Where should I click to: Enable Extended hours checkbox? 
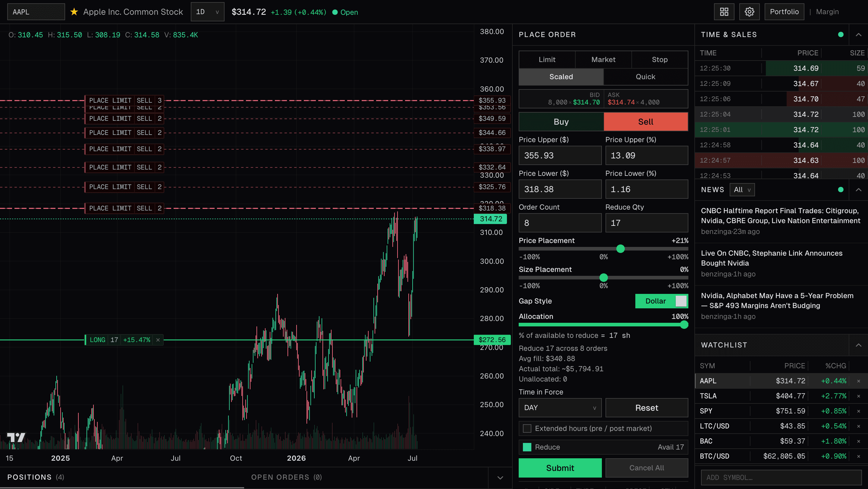(x=527, y=428)
